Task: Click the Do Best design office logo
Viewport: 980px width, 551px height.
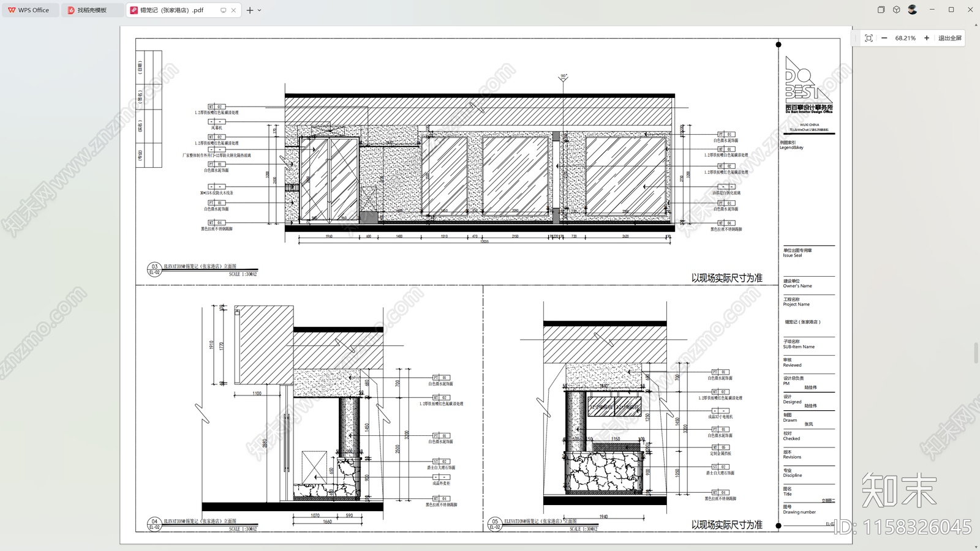Action: (809, 84)
